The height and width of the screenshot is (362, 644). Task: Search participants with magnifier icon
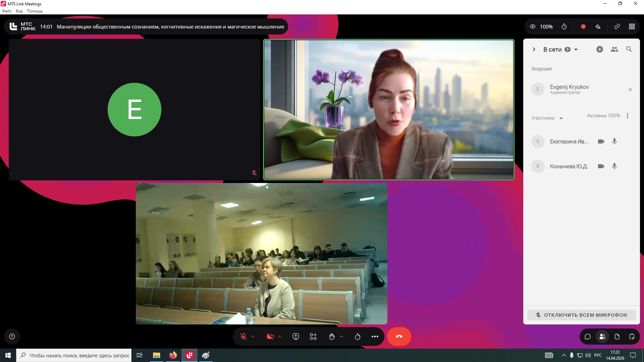(629, 49)
